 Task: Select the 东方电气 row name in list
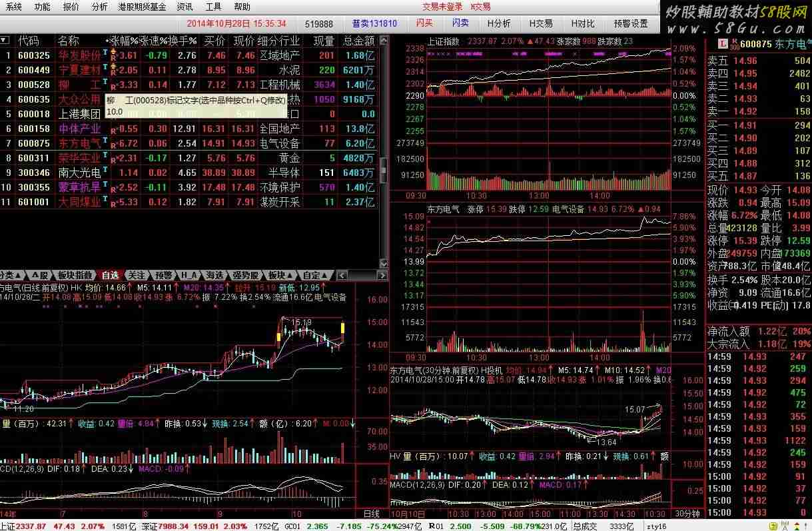pyautogui.click(x=79, y=143)
